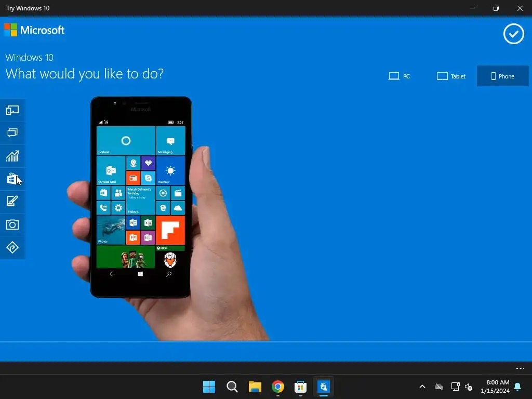Launch Google Chrome from the taskbar
This screenshot has height=399, width=532.
[278, 387]
